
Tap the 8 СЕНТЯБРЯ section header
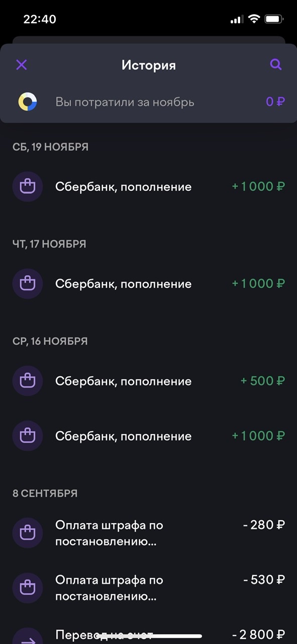45,494
